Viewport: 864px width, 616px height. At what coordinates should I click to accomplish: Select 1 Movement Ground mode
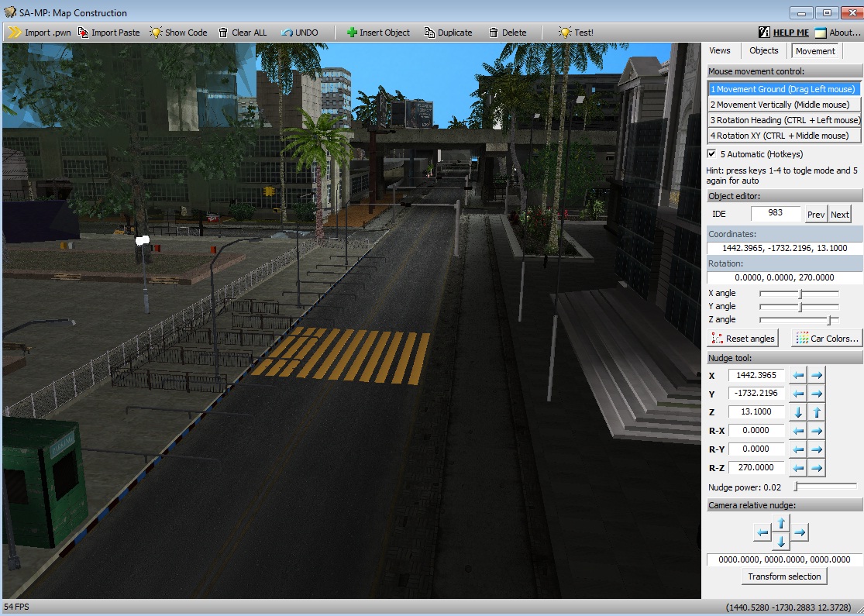pyautogui.click(x=783, y=88)
